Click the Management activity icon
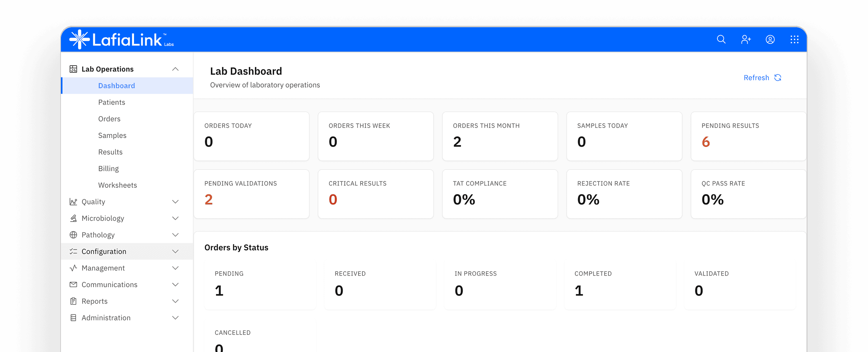 tap(73, 268)
